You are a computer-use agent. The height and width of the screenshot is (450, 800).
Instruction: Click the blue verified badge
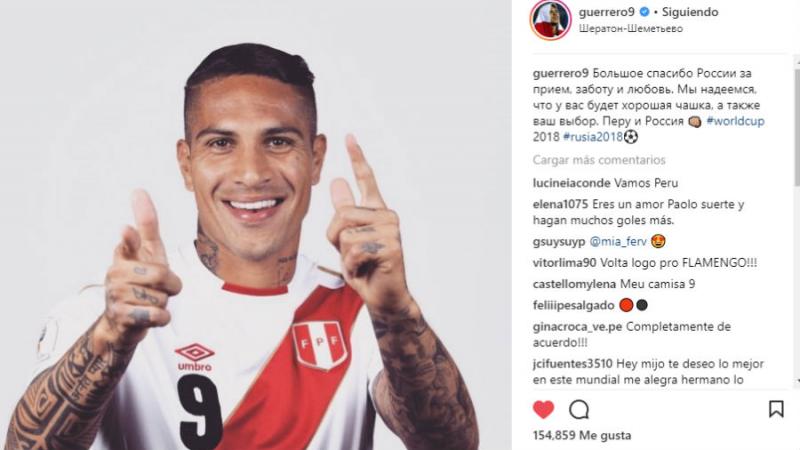pyautogui.click(x=644, y=12)
